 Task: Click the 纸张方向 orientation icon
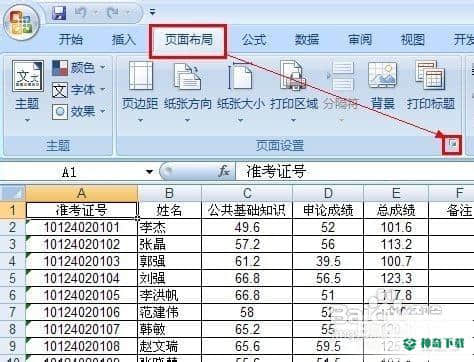[x=187, y=76]
